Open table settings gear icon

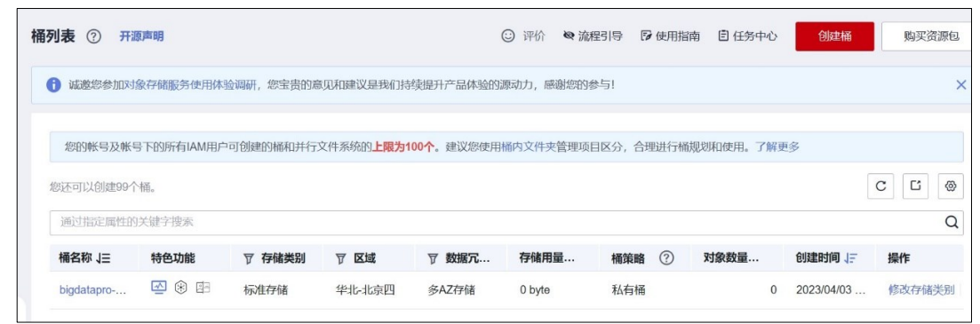pyautogui.click(x=951, y=186)
